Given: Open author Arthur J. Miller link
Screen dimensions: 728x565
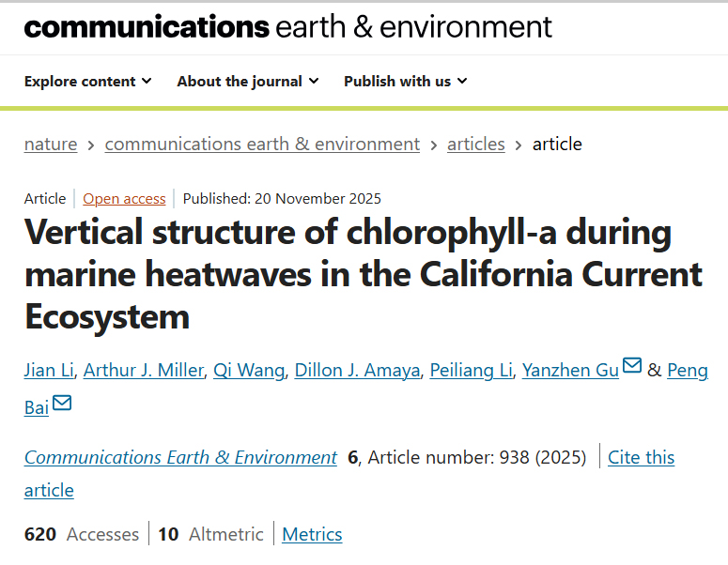Looking at the screenshot, I should click(143, 370).
